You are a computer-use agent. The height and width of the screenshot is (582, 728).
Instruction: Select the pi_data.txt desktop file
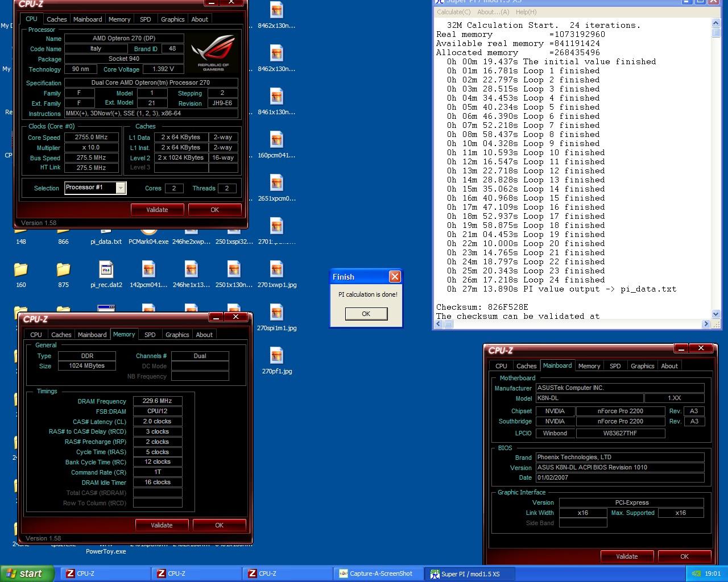point(106,242)
